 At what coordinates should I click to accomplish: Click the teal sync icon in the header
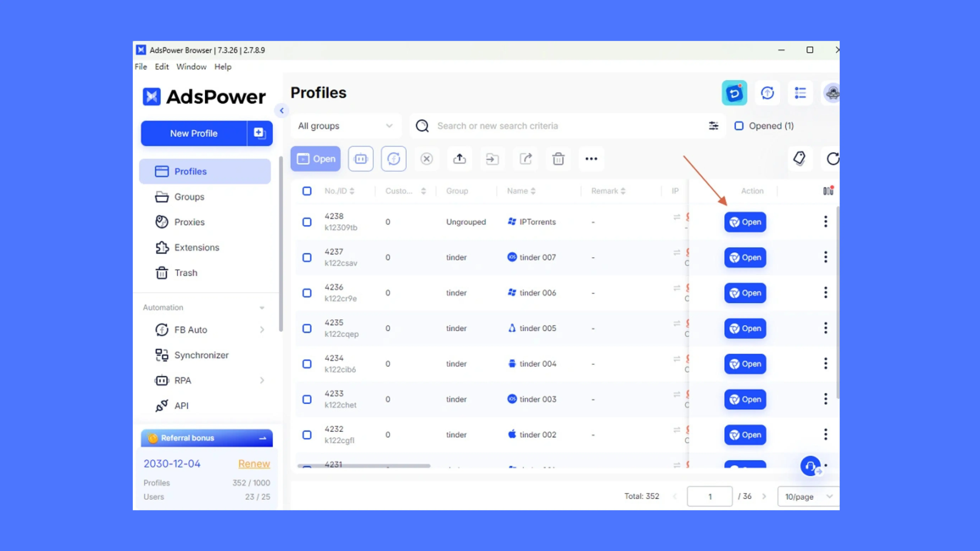click(x=734, y=93)
